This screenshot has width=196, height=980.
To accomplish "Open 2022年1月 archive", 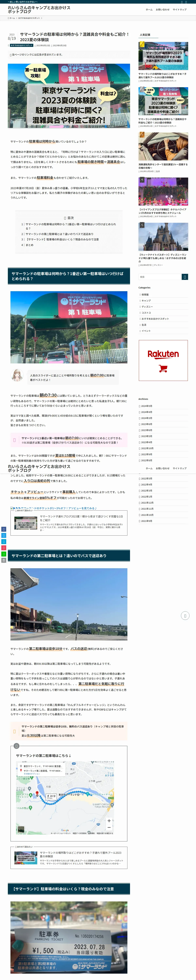I will pos(147,497).
